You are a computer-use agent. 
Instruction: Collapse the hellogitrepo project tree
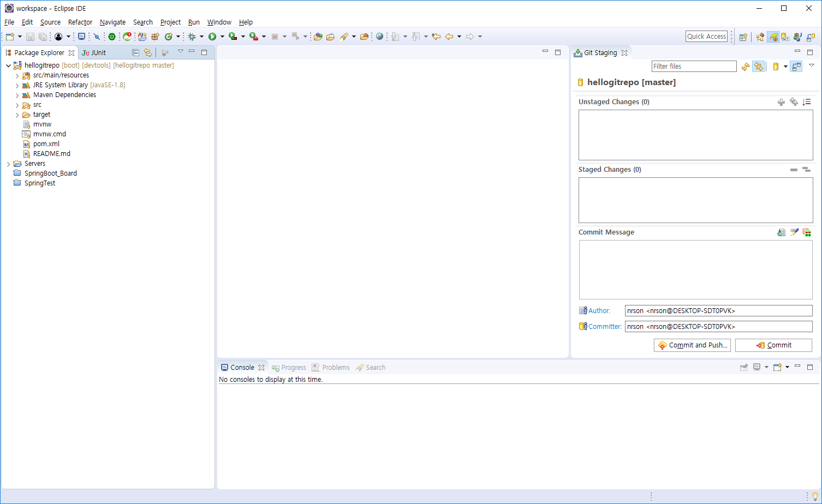(8, 65)
